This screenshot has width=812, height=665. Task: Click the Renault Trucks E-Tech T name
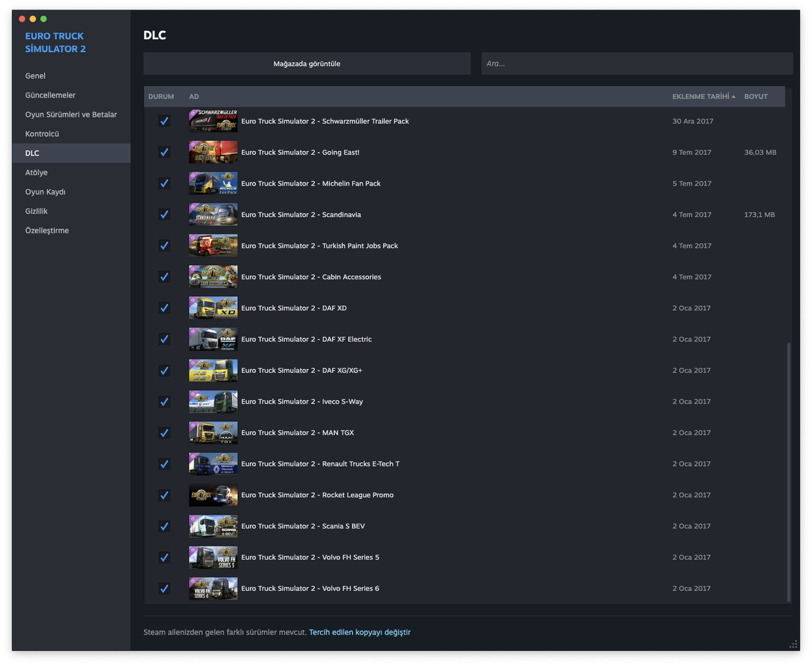click(x=320, y=464)
